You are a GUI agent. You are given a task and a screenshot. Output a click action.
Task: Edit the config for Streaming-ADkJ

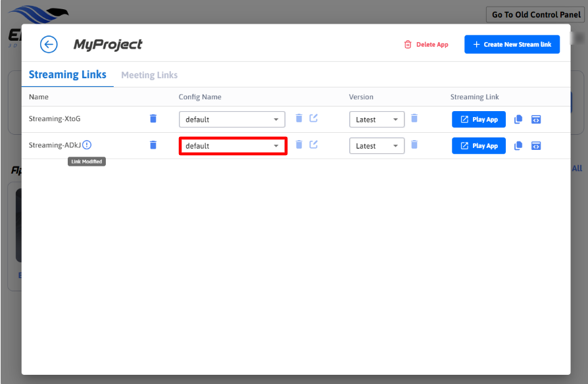tap(314, 145)
